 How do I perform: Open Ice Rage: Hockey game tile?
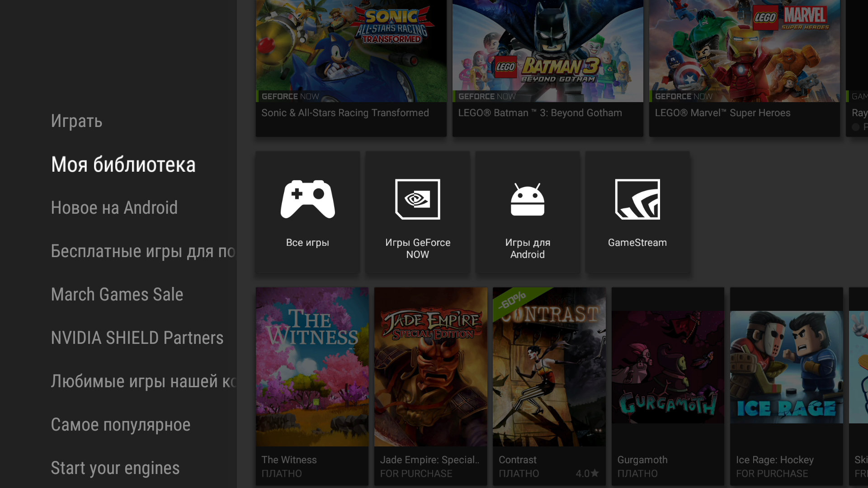click(x=786, y=367)
